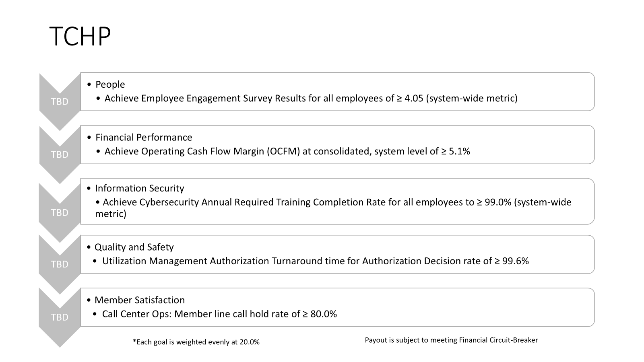Click the Information Security heading

coord(139,188)
